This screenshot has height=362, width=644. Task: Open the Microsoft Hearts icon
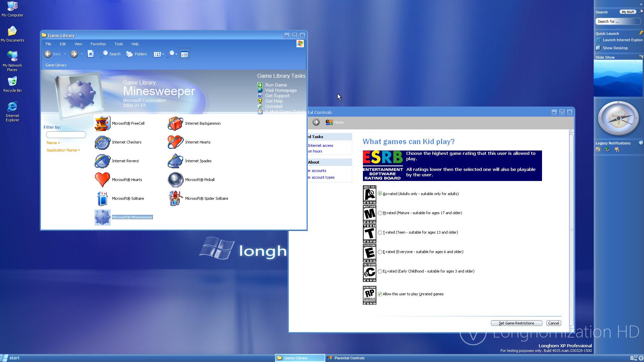[x=103, y=180]
